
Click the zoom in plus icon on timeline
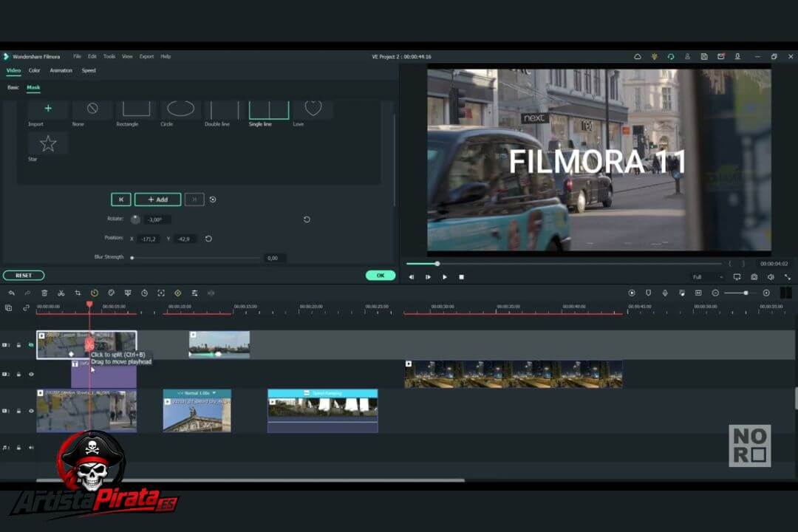pyautogui.click(x=766, y=293)
